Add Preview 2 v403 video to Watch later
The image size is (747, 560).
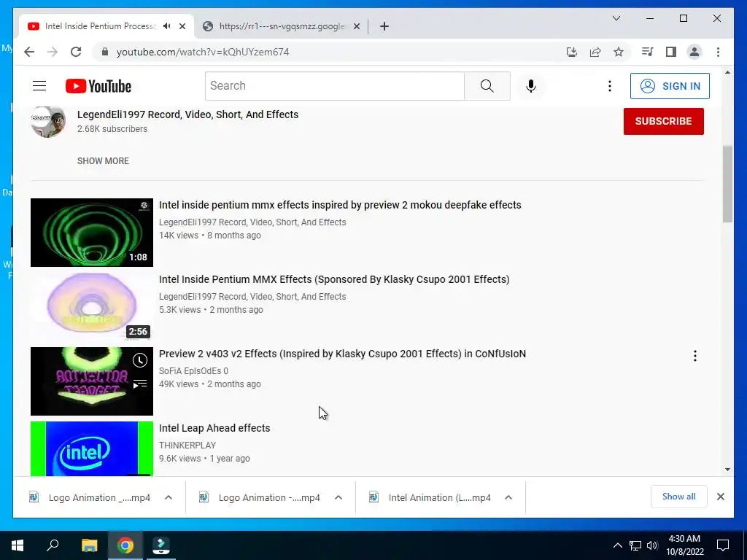coord(139,360)
